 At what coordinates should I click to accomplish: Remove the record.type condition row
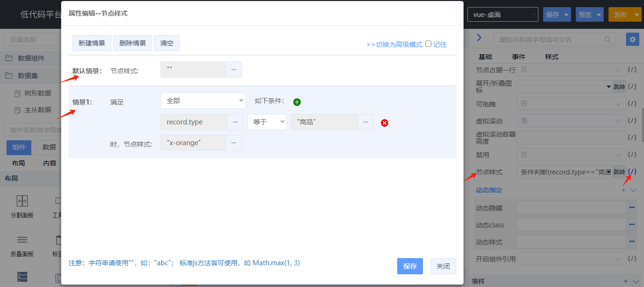tap(385, 123)
